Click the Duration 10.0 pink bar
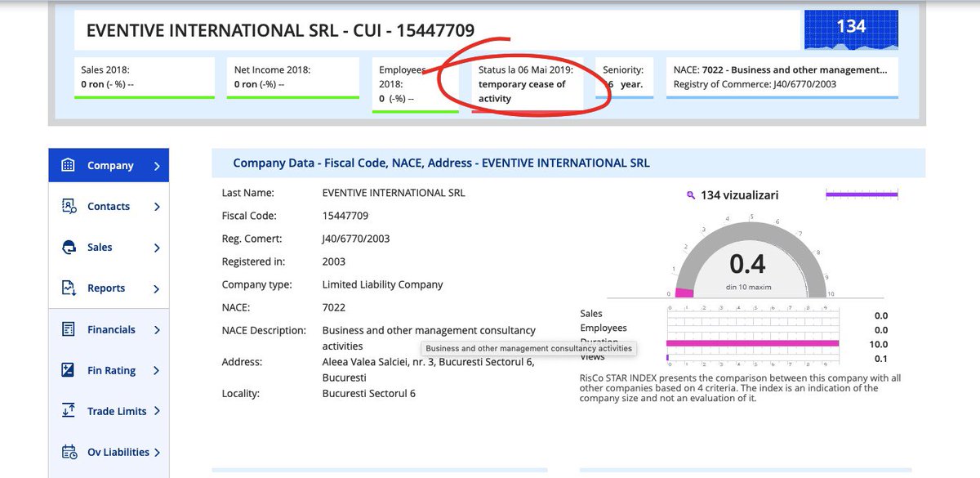The width and height of the screenshot is (980, 478). (753, 344)
